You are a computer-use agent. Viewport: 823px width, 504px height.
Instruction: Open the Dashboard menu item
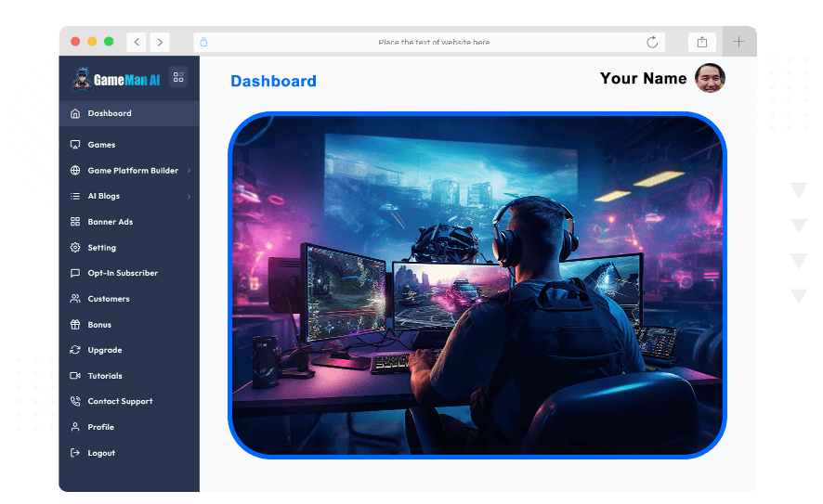pyautogui.click(x=110, y=113)
